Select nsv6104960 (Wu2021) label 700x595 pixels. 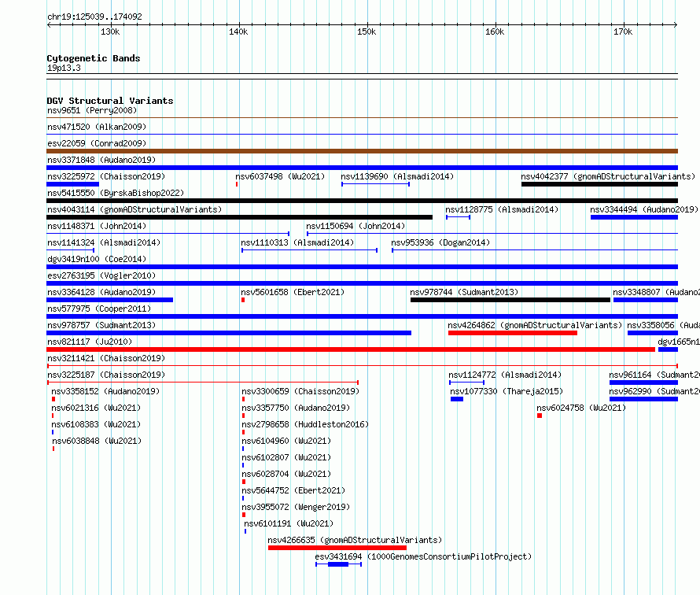coord(286,441)
